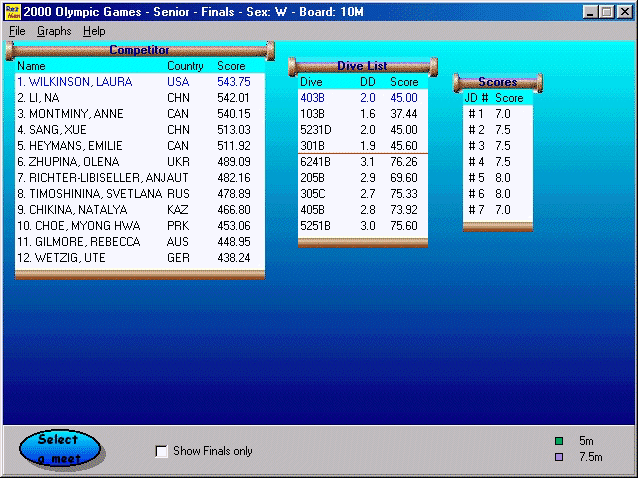
Task: Enable the Show Finals only checkbox
Action: [162, 451]
